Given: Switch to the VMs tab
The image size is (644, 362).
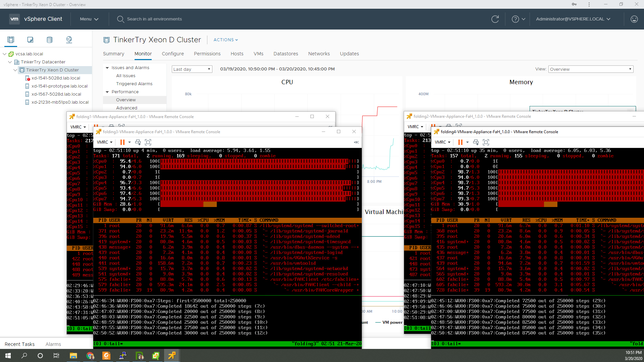Looking at the screenshot, I should tap(258, 54).
